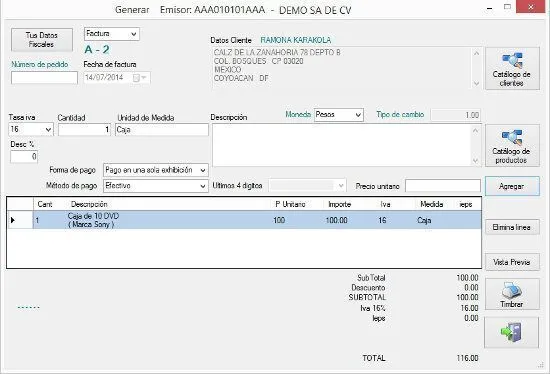Click the Número de pedido input field
Image resolution: width=550 pixels, height=374 pixels.
click(x=44, y=78)
